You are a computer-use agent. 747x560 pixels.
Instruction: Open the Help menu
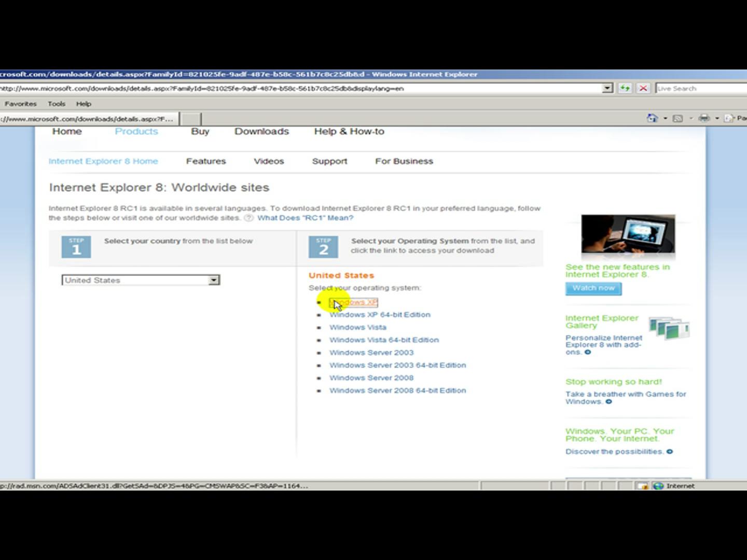pos(84,104)
